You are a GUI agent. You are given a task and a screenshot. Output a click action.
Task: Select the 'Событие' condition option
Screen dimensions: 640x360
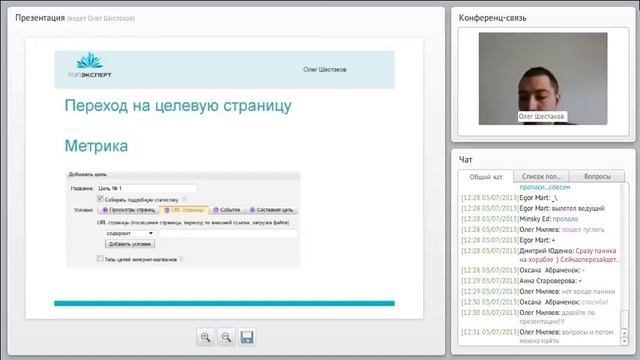[227, 210]
